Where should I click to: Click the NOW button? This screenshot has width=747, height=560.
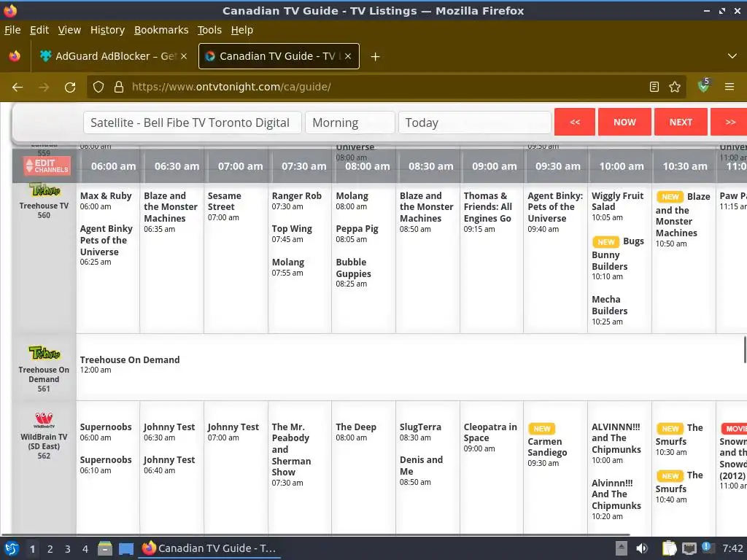coord(624,122)
